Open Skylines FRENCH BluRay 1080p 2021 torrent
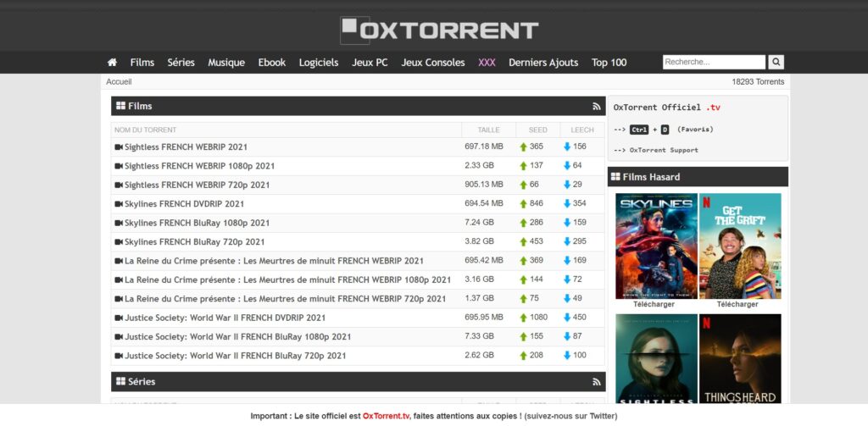The image size is (868, 426). [x=197, y=223]
